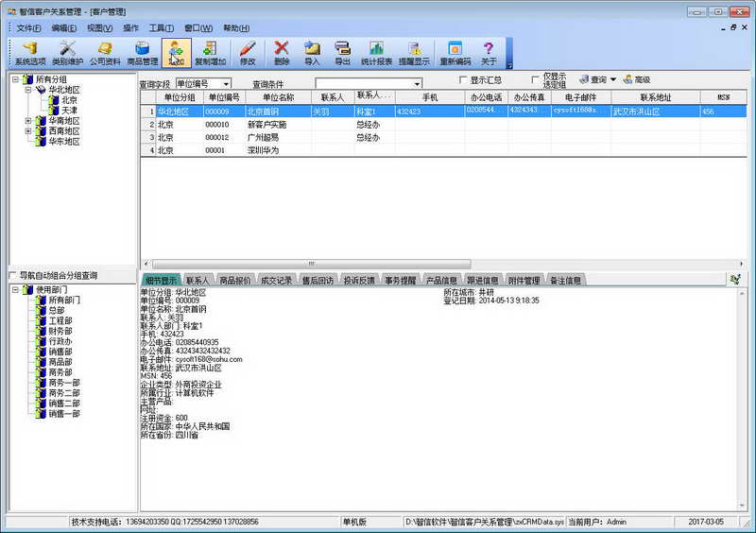This screenshot has width=756, height=533.
Task: Collapse the 华北地区 tree node
Action: (x=28, y=90)
